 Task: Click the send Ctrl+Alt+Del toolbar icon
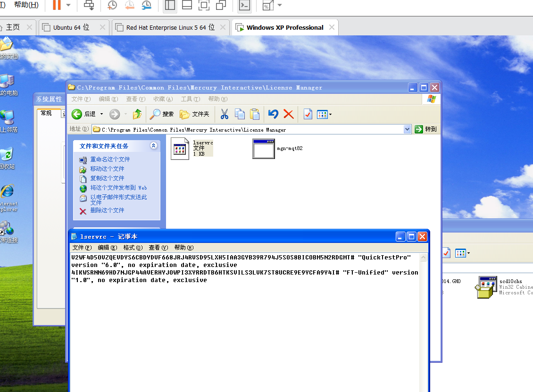pyautogui.click(x=89, y=5)
